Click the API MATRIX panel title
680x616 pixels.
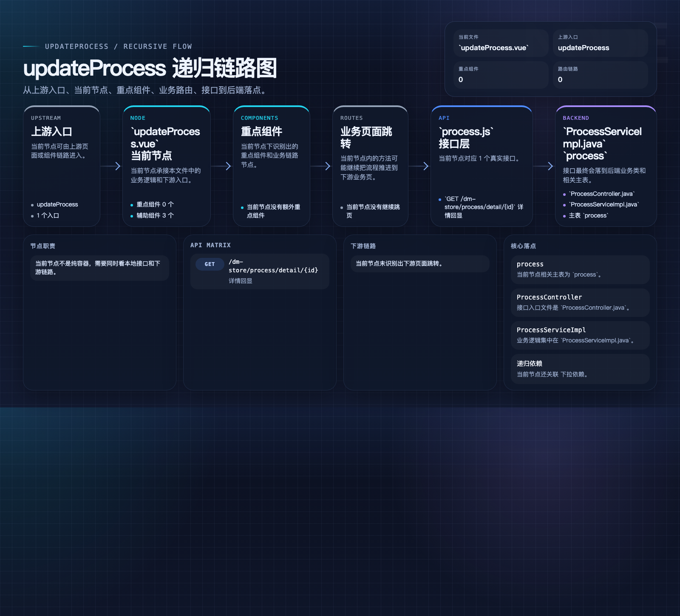pos(210,245)
